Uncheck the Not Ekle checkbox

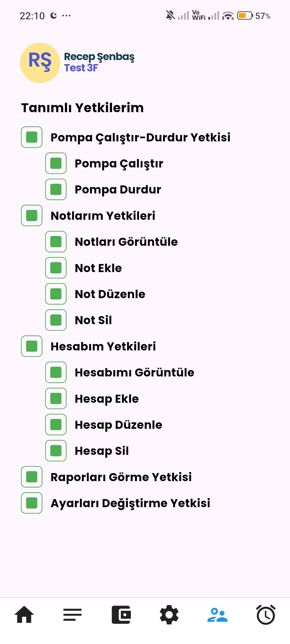pos(56,268)
